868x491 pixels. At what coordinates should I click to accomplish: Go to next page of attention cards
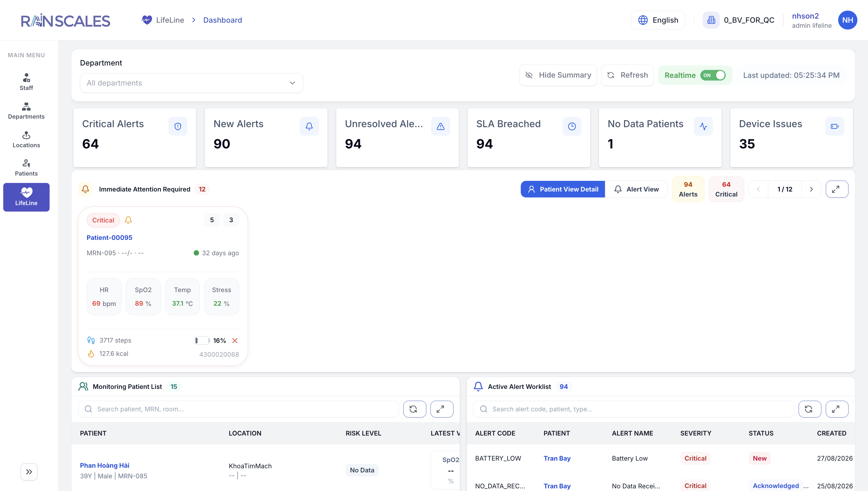tap(811, 189)
